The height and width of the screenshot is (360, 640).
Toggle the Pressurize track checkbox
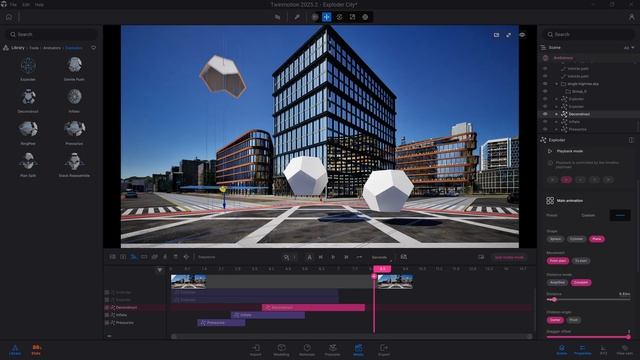(x=107, y=323)
